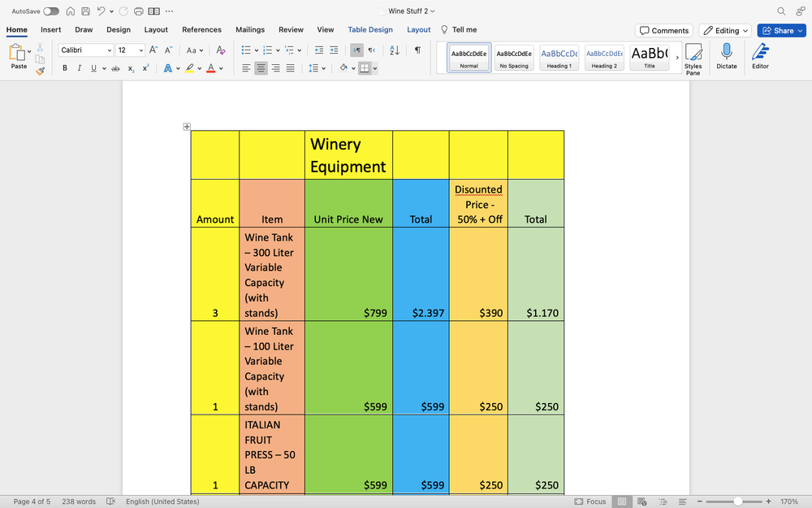
Task: Increase the font size
Action: coord(152,49)
